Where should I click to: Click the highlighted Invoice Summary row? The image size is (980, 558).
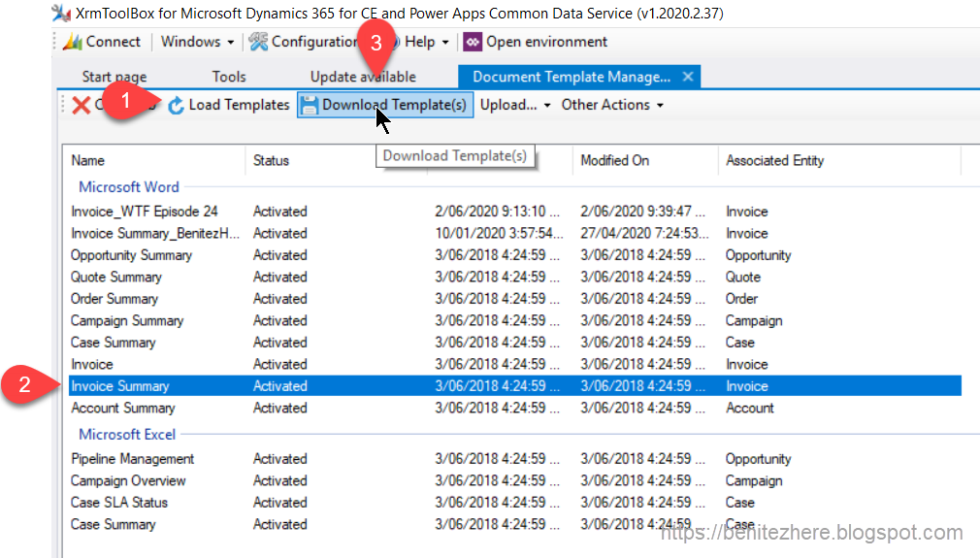tap(514, 386)
